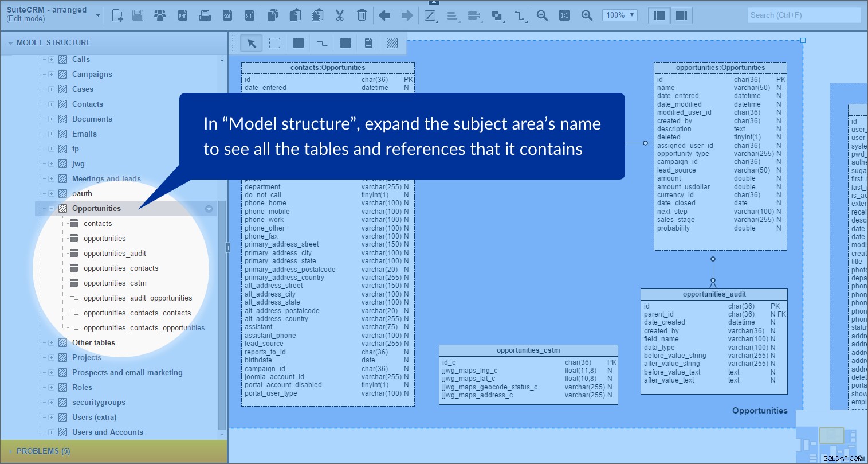Select the securitygroups subject area
Image resolution: width=868 pixels, height=464 pixels.
99,403
